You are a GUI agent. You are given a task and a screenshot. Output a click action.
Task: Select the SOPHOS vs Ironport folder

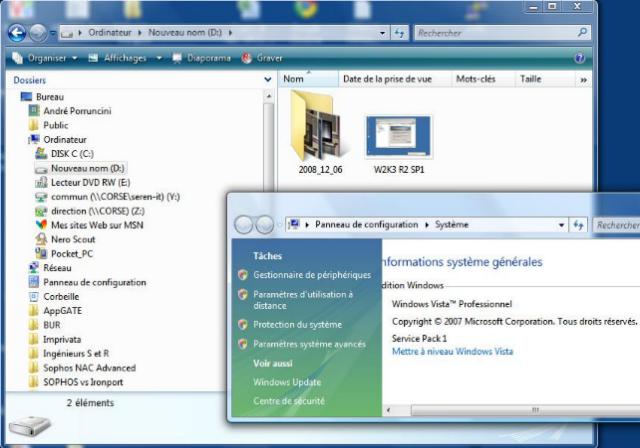[76, 382]
